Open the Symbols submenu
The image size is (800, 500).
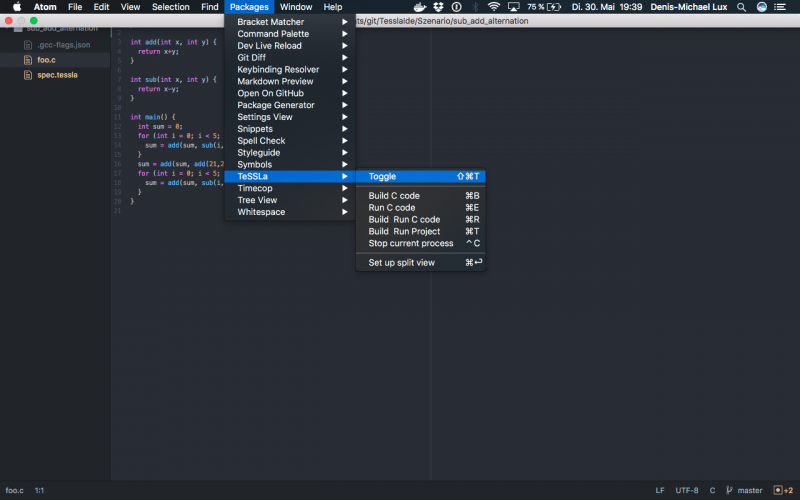(290, 164)
